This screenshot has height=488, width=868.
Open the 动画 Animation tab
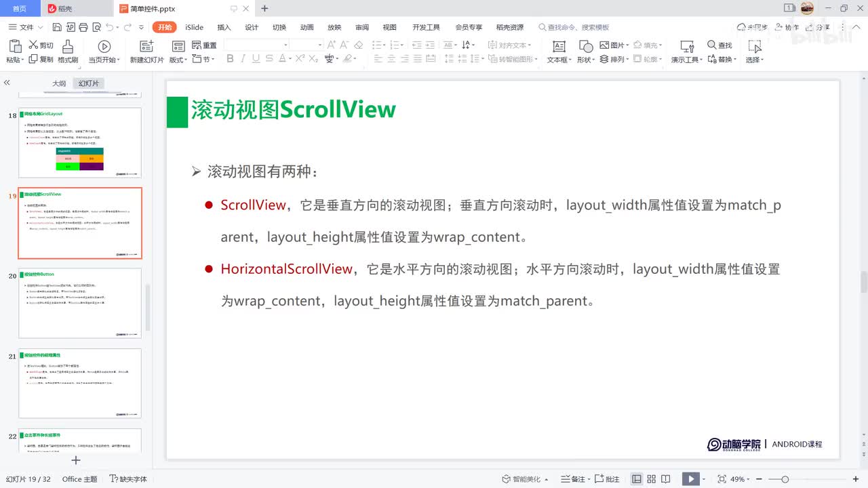point(307,27)
